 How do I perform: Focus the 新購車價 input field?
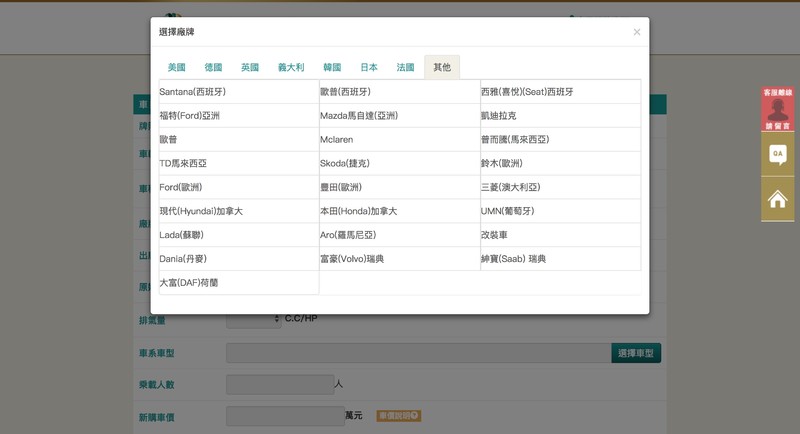click(x=285, y=416)
